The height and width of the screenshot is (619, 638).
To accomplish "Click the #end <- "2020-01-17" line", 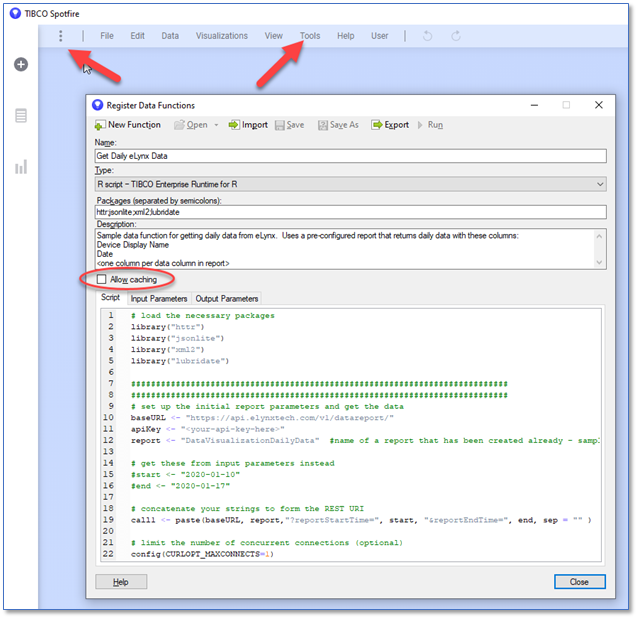I will [x=180, y=486].
